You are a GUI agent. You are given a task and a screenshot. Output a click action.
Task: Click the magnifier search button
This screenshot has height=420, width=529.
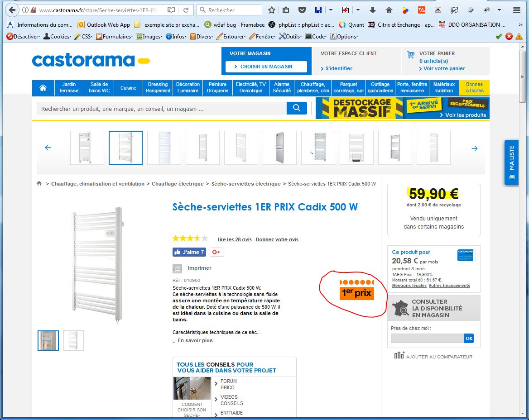(297, 108)
